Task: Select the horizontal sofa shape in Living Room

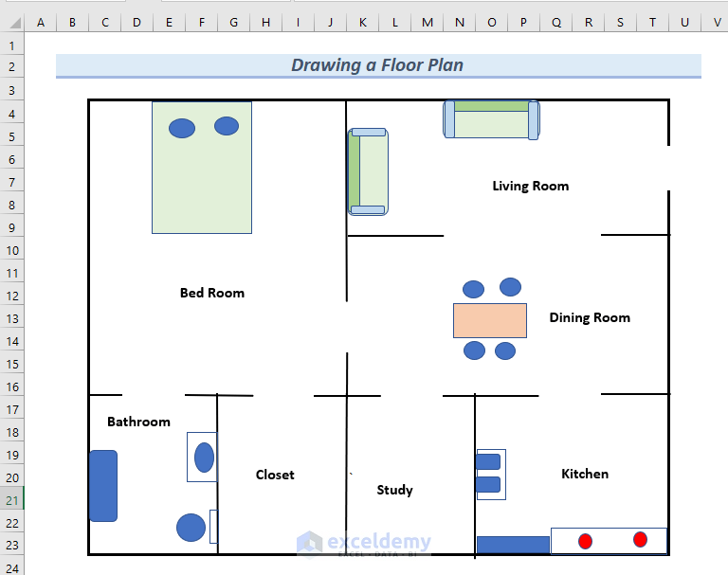Action: tap(491, 119)
